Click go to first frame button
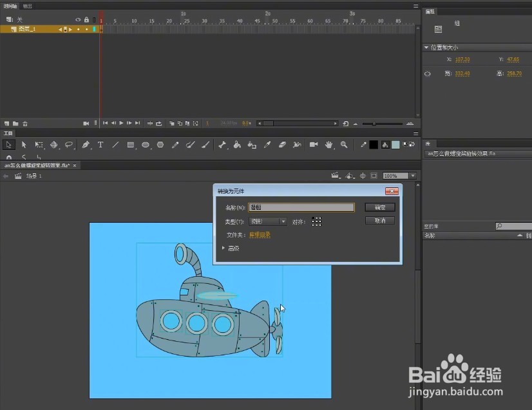 105,123
